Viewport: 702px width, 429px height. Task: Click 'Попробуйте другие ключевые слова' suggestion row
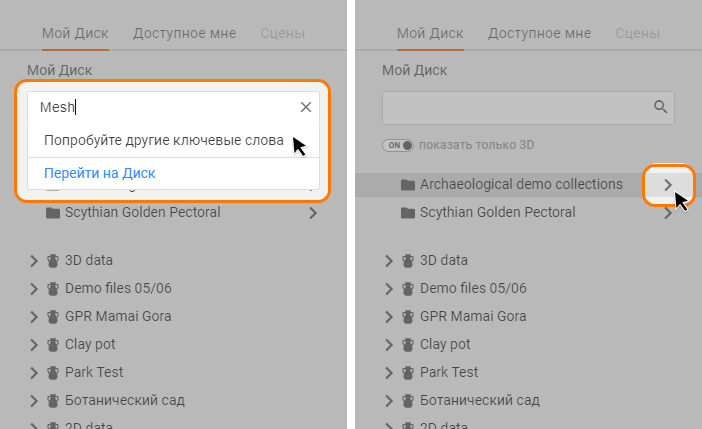(x=164, y=140)
